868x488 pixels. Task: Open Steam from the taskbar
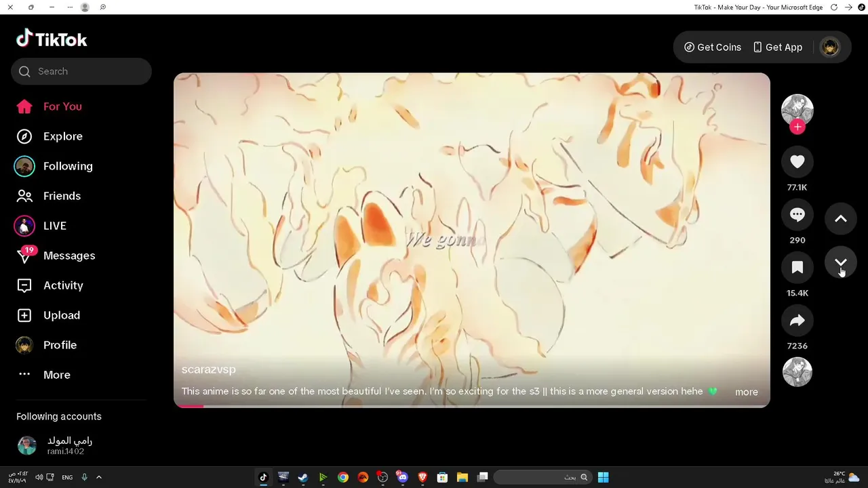point(303,477)
